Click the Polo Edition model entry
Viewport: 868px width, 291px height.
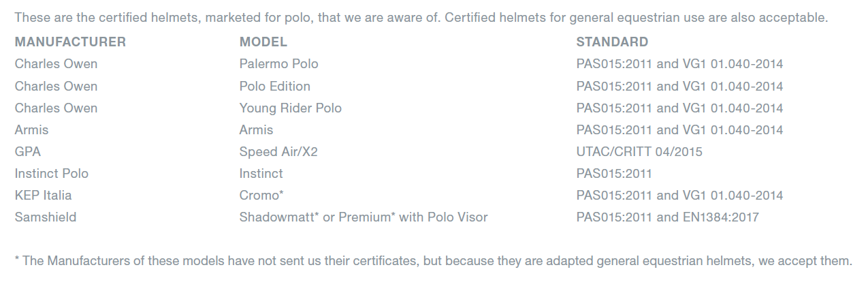coord(274,87)
